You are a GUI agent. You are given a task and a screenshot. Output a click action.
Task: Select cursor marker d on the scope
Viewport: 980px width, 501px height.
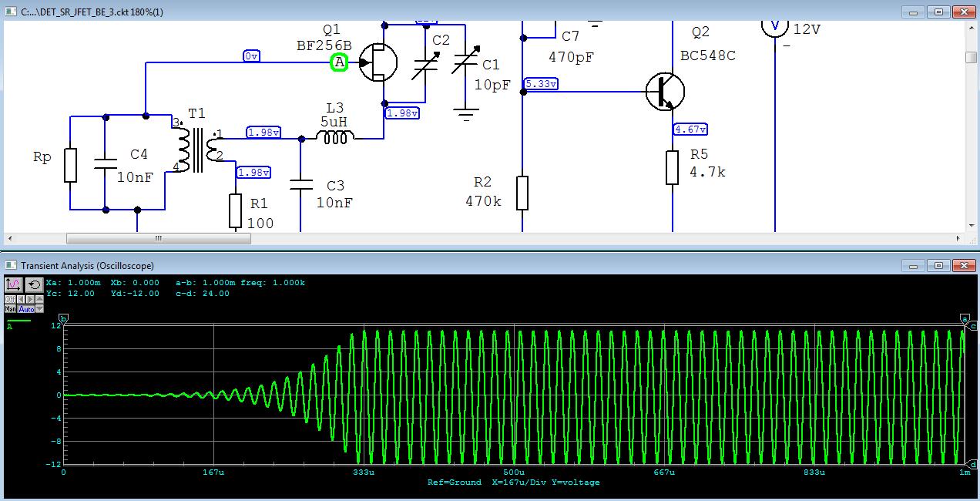tap(973, 464)
